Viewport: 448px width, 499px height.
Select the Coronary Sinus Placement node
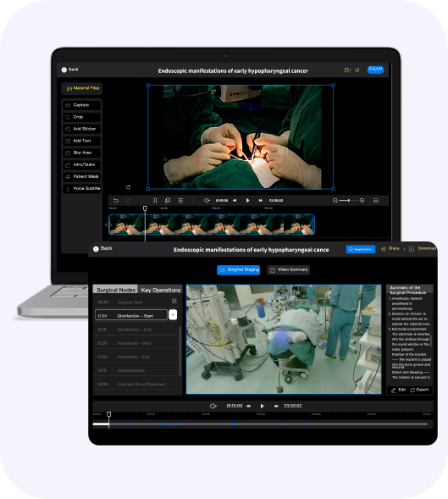click(136, 384)
